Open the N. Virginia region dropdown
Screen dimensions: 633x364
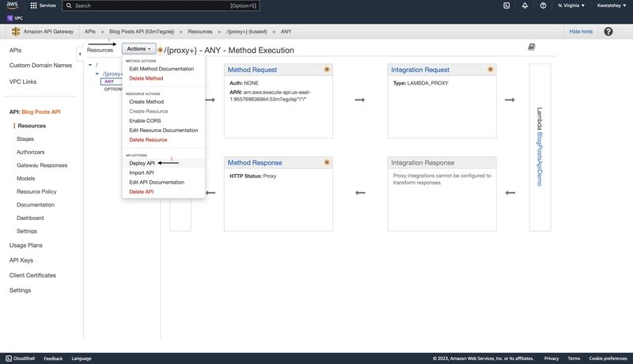[571, 6]
